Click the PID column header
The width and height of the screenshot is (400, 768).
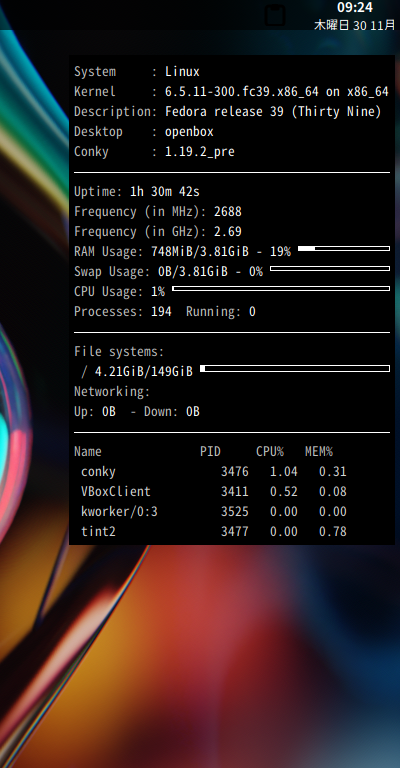[x=210, y=452]
